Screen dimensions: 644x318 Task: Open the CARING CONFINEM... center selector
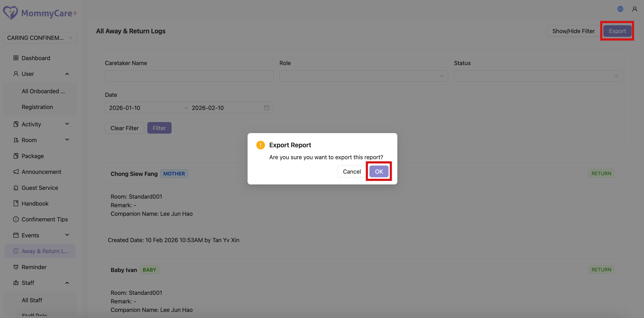[40, 38]
